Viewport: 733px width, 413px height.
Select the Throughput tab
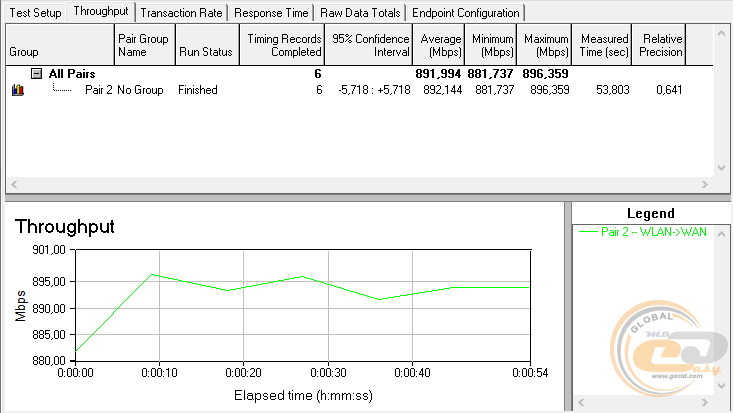[101, 11]
